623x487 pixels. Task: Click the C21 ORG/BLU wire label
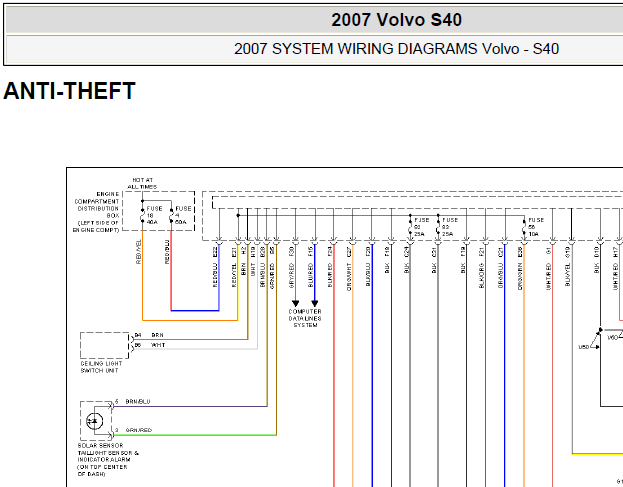tap(500, 267)
